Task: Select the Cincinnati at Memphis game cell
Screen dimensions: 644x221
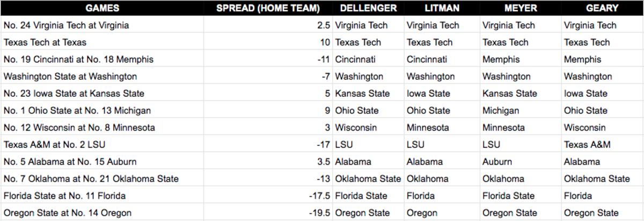Action: point(78,60)
